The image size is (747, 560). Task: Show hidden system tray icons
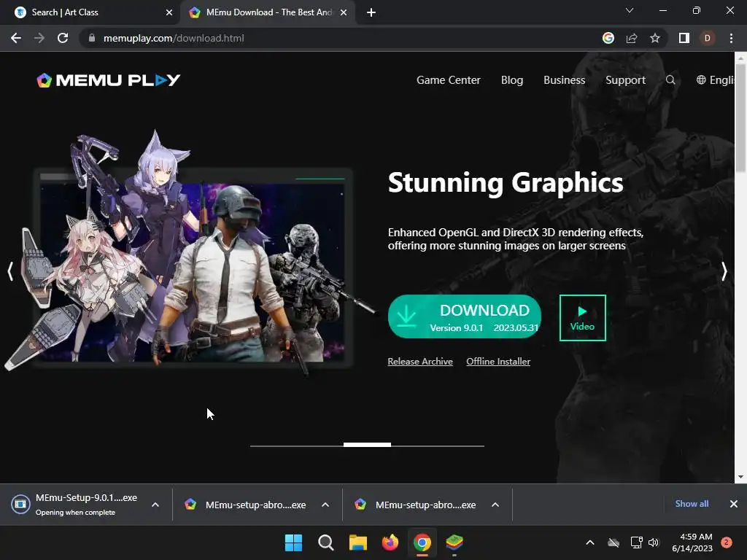point(589,542)
